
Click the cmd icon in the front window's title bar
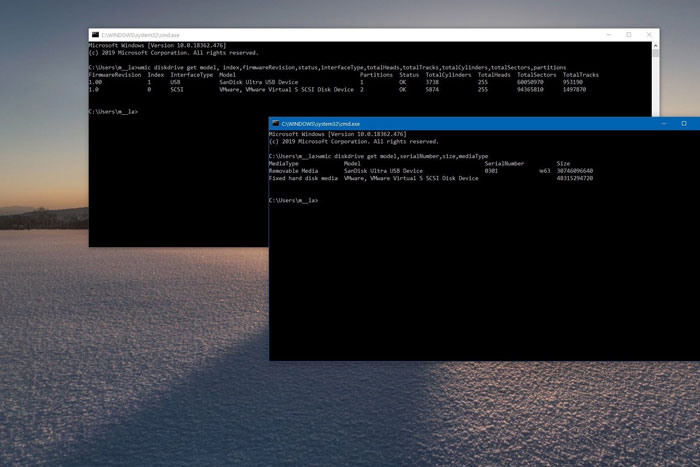tap(275, 123)
